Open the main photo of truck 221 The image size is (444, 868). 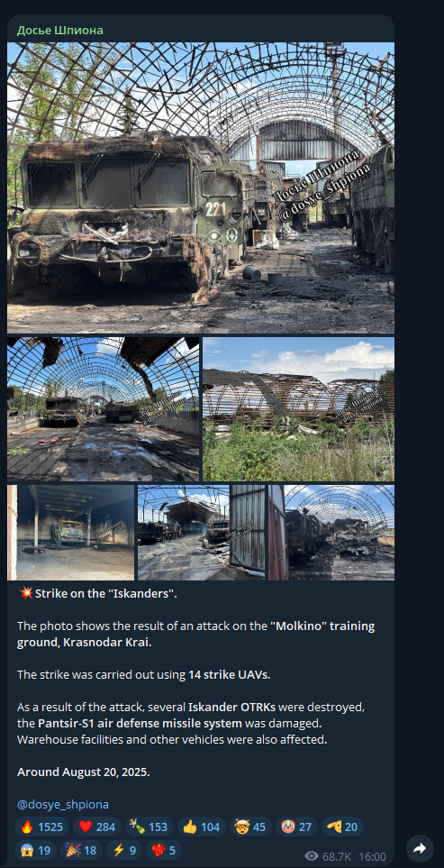point(201,187)
